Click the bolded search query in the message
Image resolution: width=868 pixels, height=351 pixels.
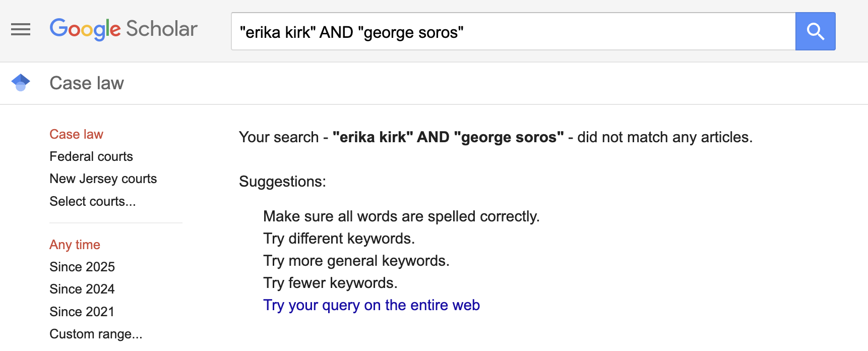click(448, 137)
